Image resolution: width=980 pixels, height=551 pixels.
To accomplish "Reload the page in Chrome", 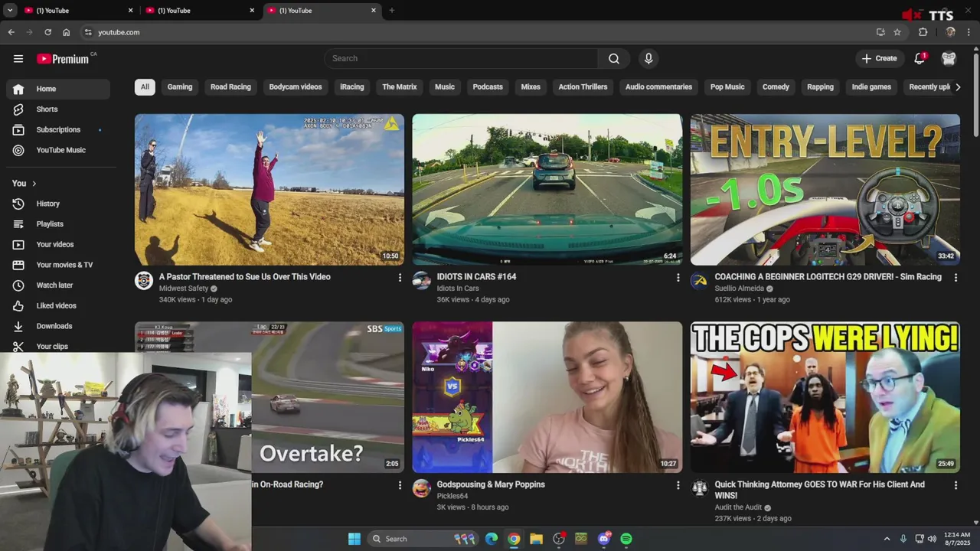I will pyautogui.click(x=47, y=32).
